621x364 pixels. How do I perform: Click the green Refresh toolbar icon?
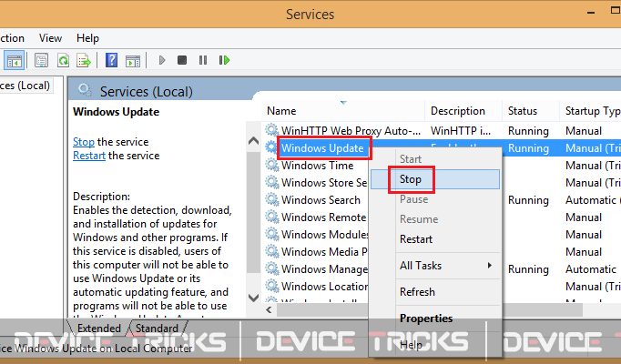(x=63, y=61)
